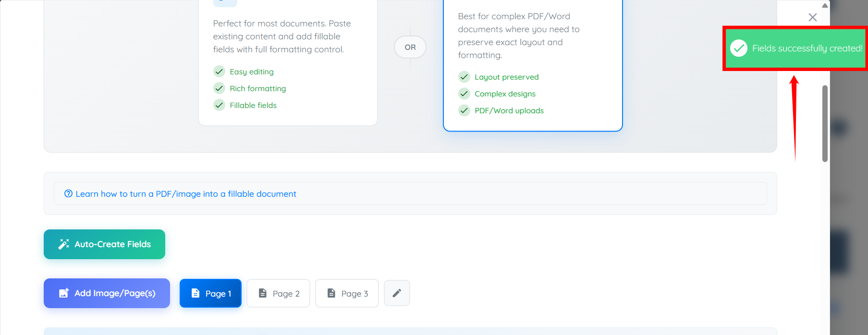The width and height of the screenshot is (868, 335).
Task: Click the white checkmark in success toast
Action: point(738,48)
